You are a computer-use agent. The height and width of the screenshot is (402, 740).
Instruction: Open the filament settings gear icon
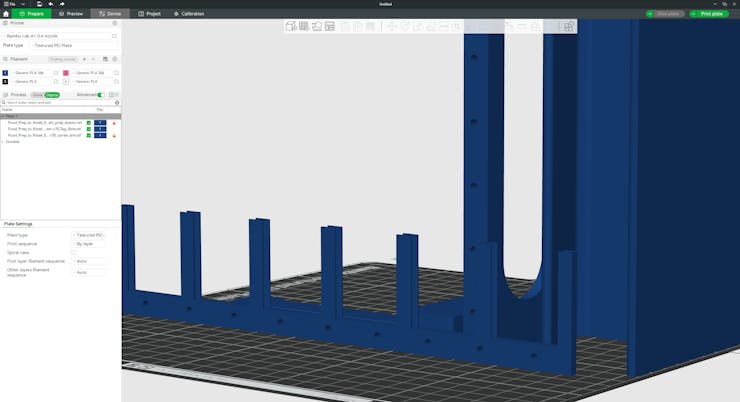(114, 59)
